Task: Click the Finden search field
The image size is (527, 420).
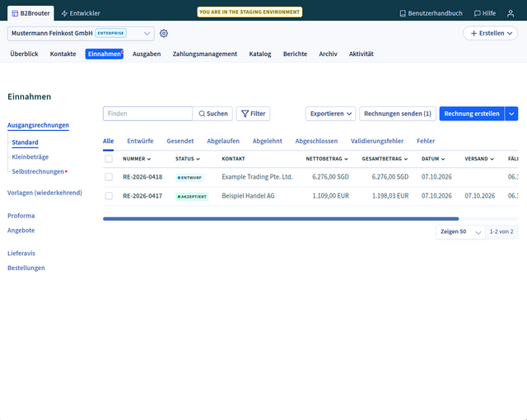Action: [x=148, y=114]
